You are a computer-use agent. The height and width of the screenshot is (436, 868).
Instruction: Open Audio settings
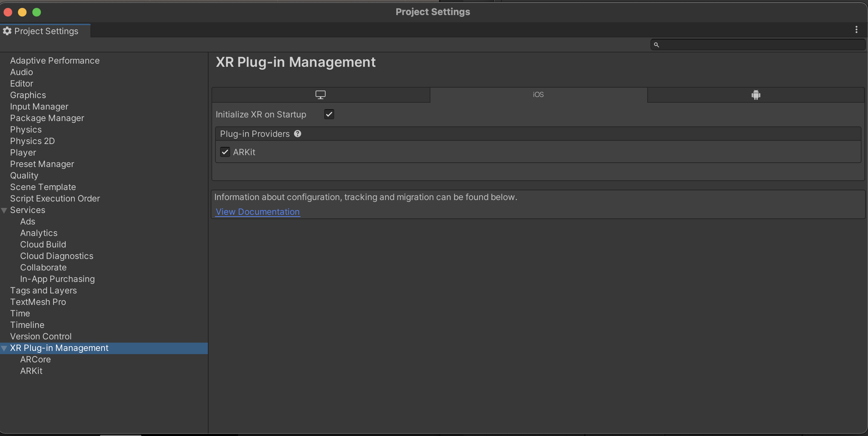22,72
